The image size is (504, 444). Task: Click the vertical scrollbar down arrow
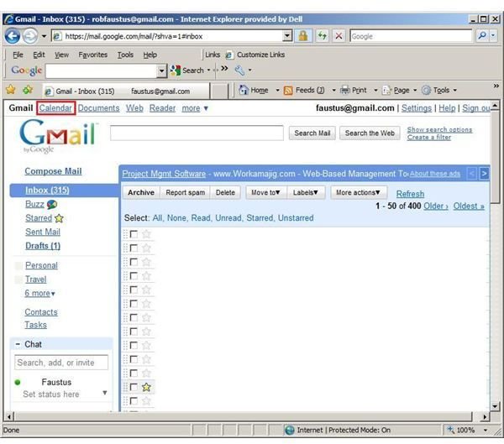495,405
